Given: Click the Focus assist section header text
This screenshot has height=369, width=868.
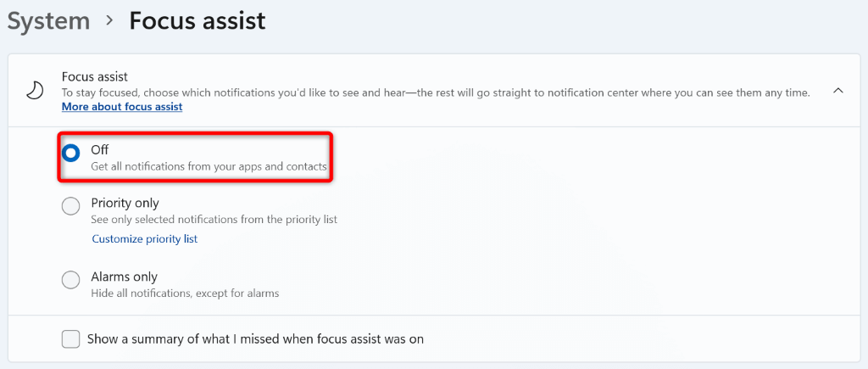Looking at the screenshot, I should click(95, 76).
